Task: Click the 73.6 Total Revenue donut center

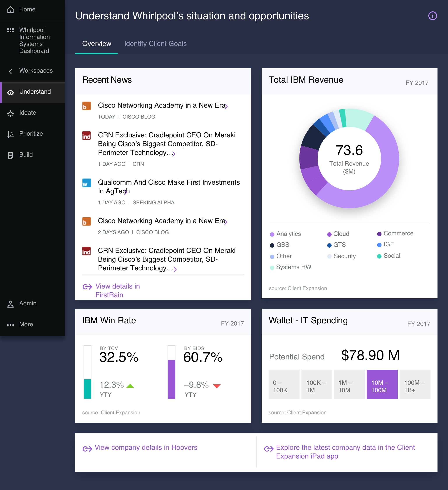Action: (349, 158)
